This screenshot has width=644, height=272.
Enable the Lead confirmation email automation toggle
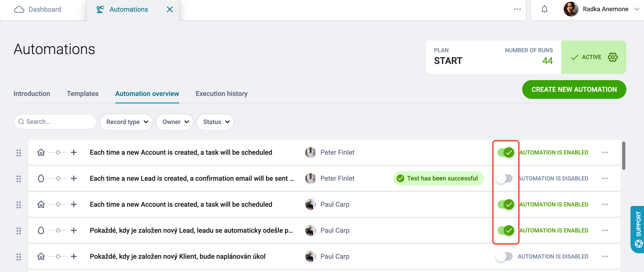tap(504, 178)
